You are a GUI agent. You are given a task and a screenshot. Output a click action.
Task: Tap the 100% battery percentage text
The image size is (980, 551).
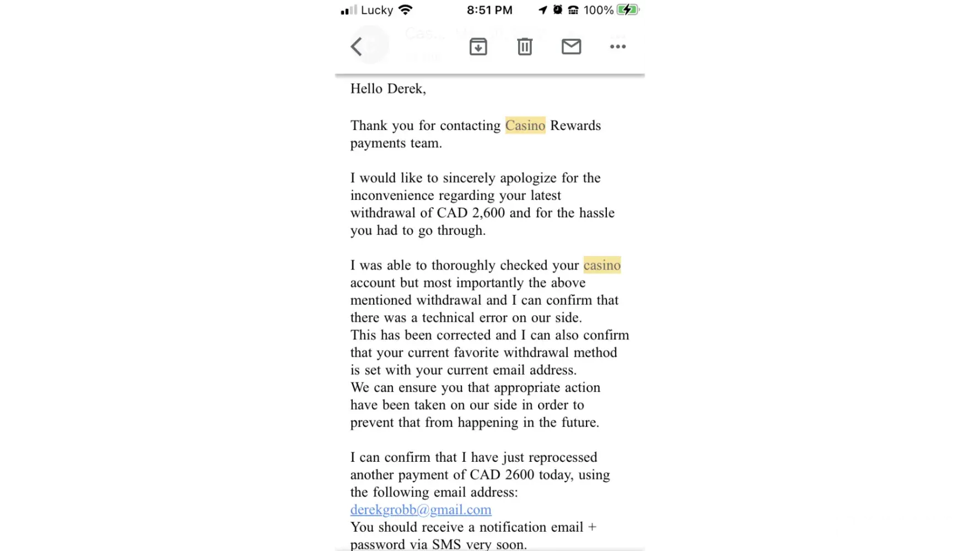point(599,10)
